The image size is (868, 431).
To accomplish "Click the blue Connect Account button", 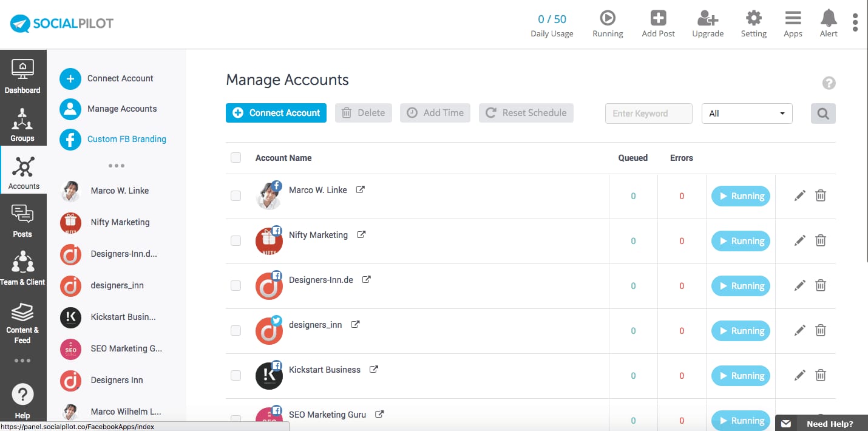I will point(276,113).
